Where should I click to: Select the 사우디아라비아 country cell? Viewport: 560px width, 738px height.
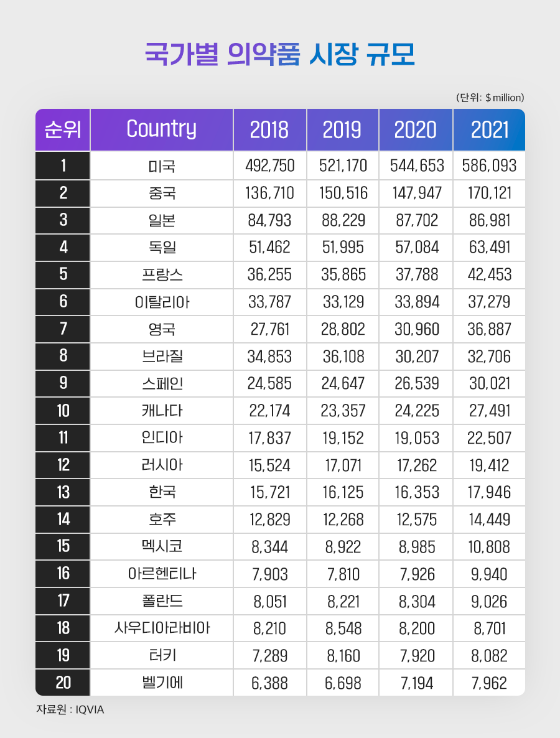click(161, 628)
